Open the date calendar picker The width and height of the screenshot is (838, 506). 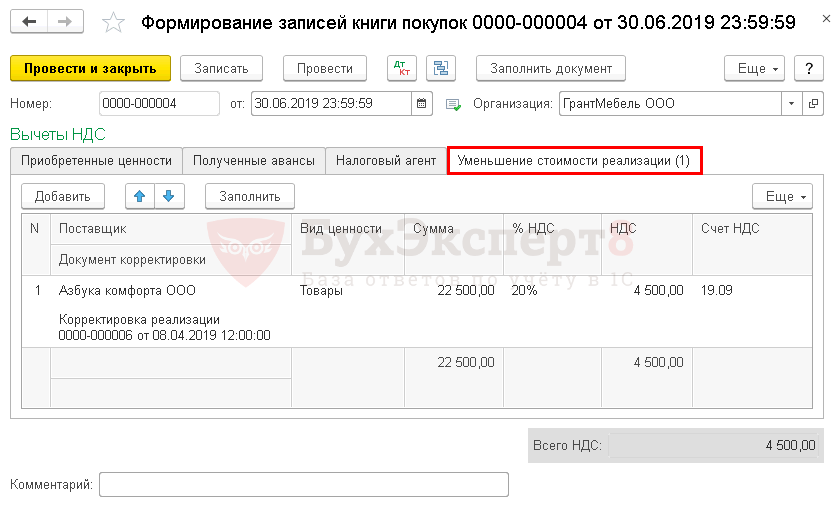(x=422, y=104)
